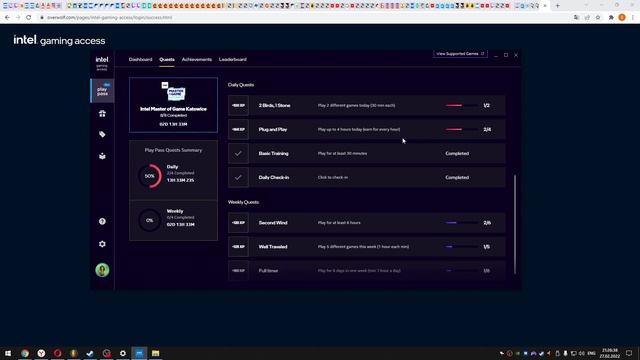Click the taskbar clock and date
640x360 pixels.
(x=609, y=353)
